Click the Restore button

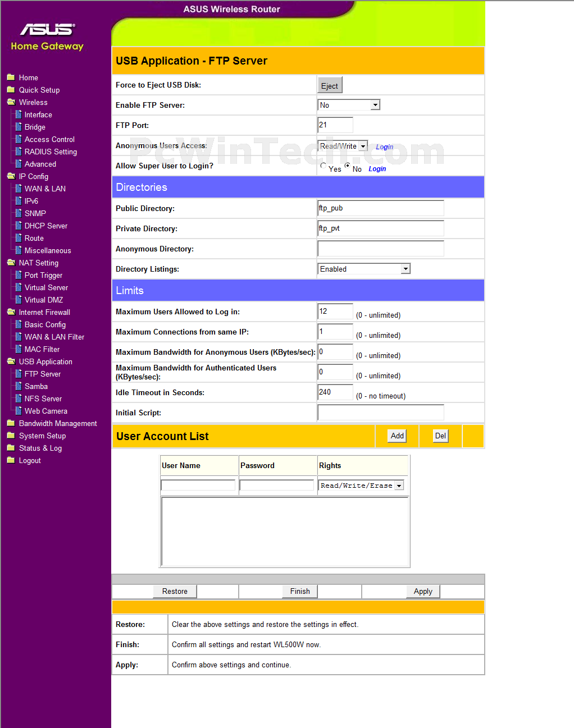coord(175,591)
